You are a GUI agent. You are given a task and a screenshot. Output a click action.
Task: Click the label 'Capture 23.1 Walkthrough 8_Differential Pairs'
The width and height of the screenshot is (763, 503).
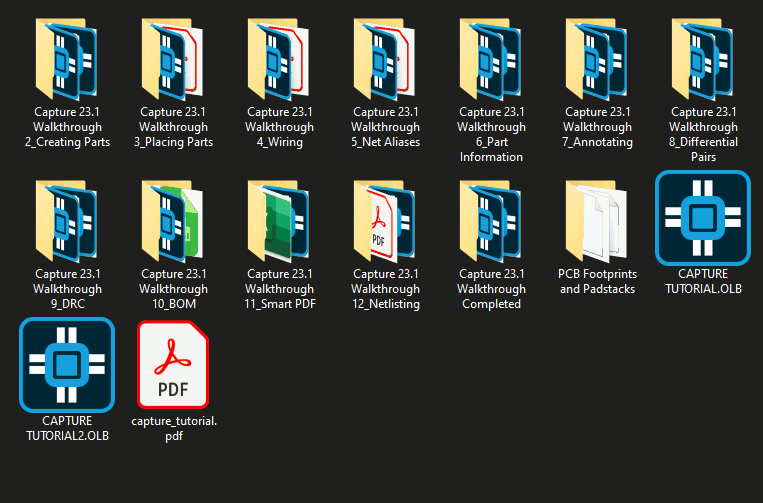click(704, 134)
